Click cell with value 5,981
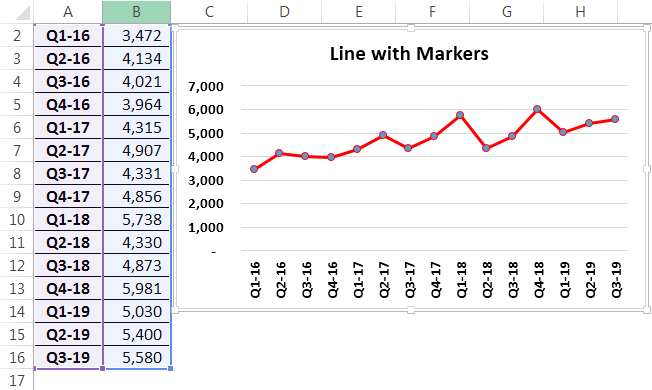Viewport: 652px width, 390px height. (x=137, y=289)
